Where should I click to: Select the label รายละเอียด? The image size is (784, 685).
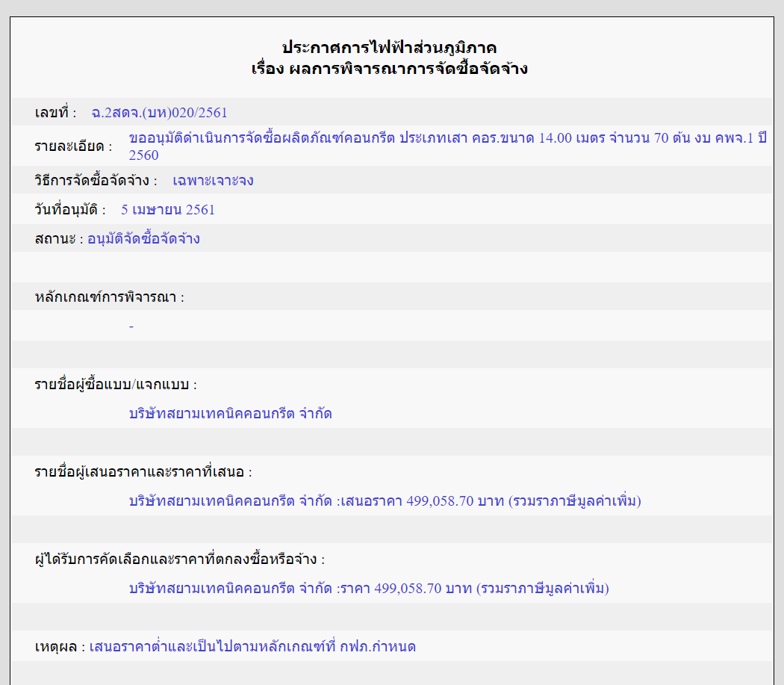(73, 146)
